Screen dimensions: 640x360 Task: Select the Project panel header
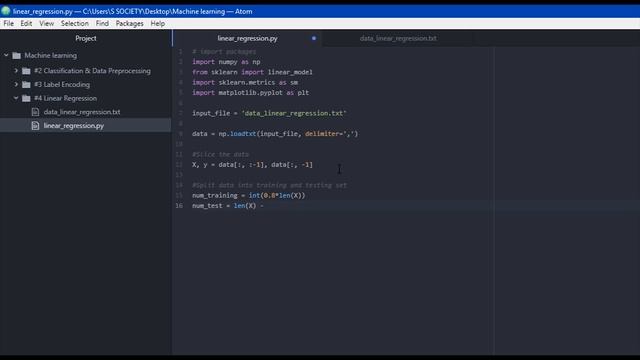coord(86,38)
